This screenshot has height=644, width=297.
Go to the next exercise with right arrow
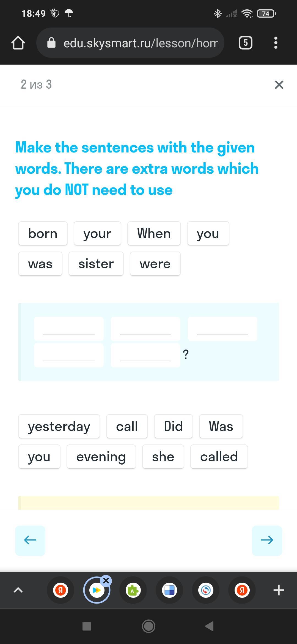267,541
